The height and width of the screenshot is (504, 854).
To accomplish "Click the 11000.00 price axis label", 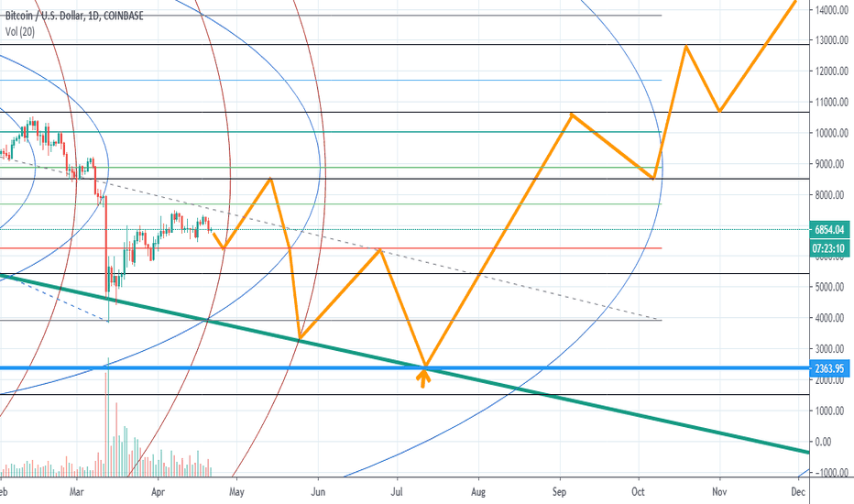I will pyautogui.click(x=831, y=102).
